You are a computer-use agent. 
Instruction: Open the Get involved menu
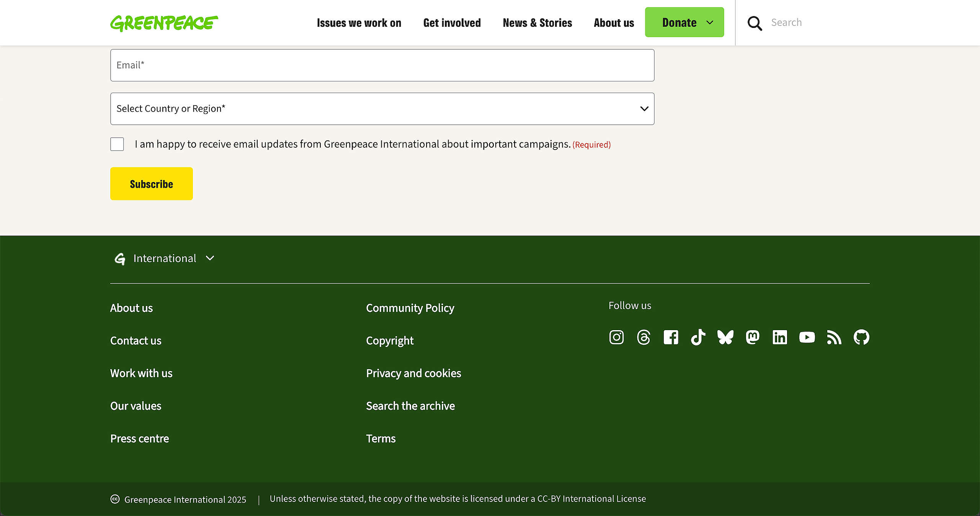pyautogui.click(x=452, y=23)
